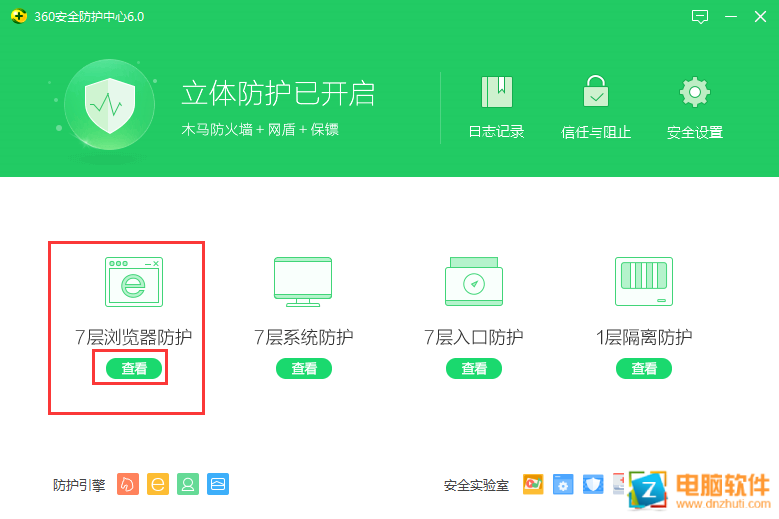Image resolution: width=779 pixels, height=519 pixels.
Task: Click the 安全实验室 label
Action: pyautogui.click(x=476, y=485)
